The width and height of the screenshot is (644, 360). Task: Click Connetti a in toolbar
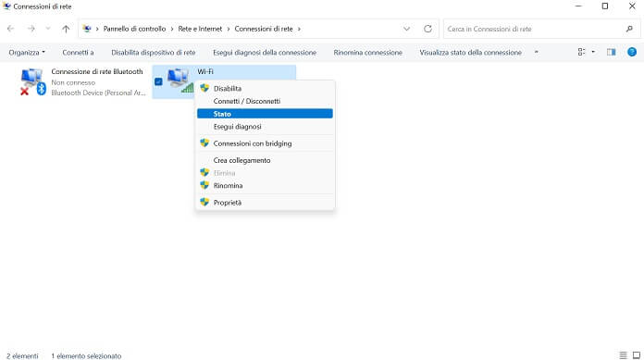point(78,53)
